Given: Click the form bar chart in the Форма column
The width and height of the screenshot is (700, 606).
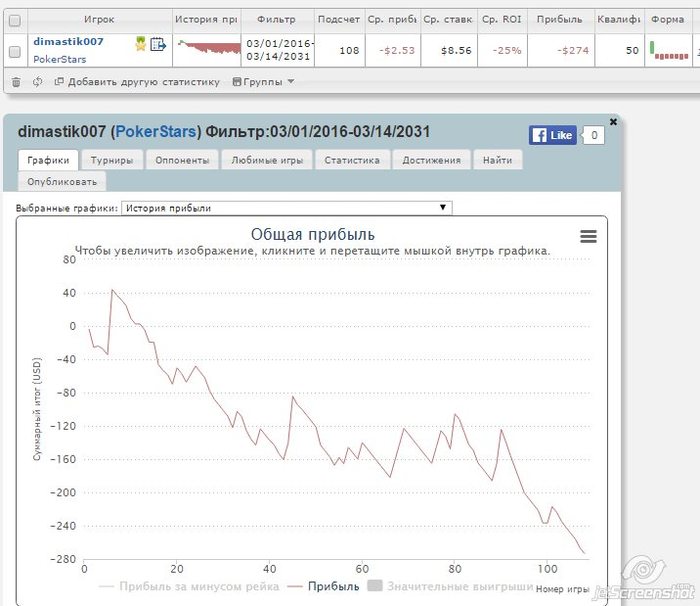Looking at the screenshot, I should 669,50.
